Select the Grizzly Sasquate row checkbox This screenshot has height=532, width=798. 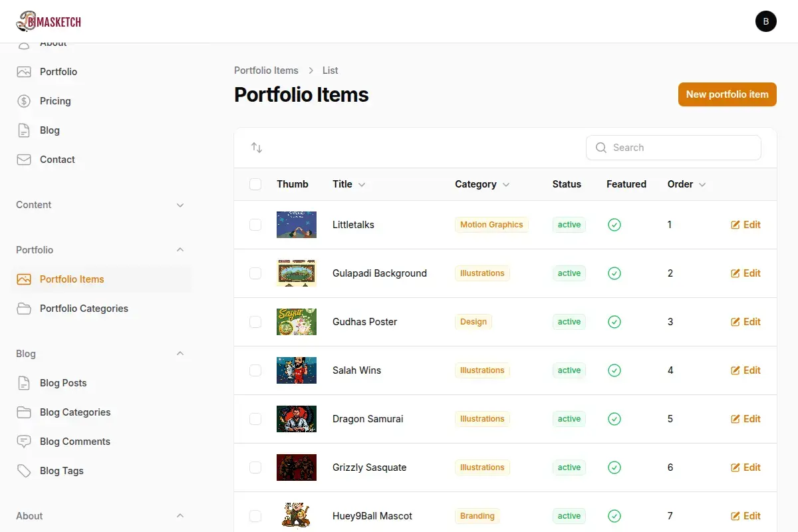[x=255, y=467]
